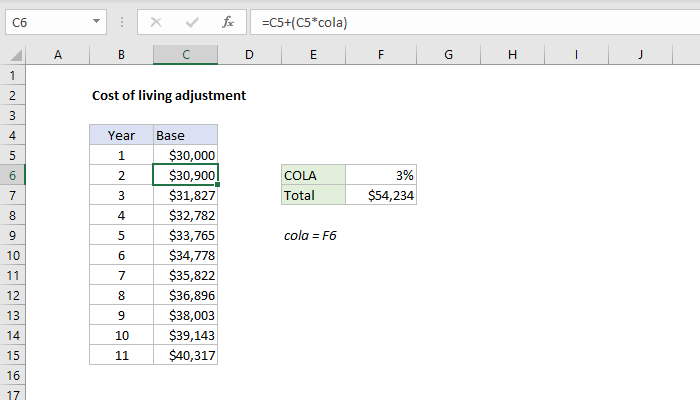Select row 10 header

coord(12,255)
